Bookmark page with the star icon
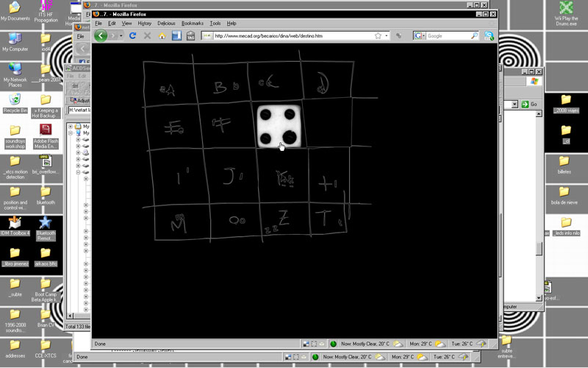588x368 pixels. point(378,35)
